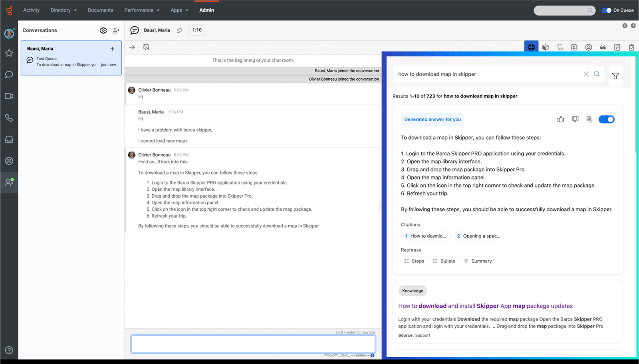This screenshot has height=364, width=639.
Task: Click the add participant icon in Conversations
Action: click(x=116, y=30)
